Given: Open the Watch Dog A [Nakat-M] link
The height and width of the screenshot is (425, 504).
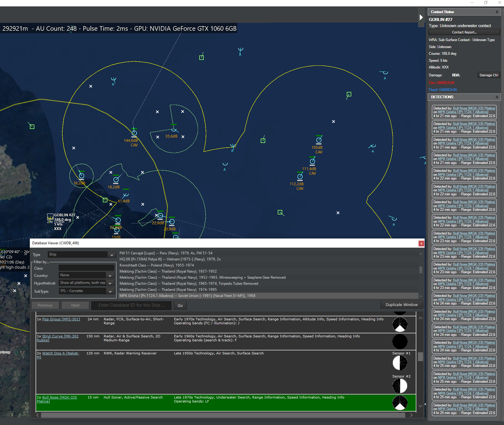Looking at the screenshot, I should pyautogui.click(x=58, y=355).
